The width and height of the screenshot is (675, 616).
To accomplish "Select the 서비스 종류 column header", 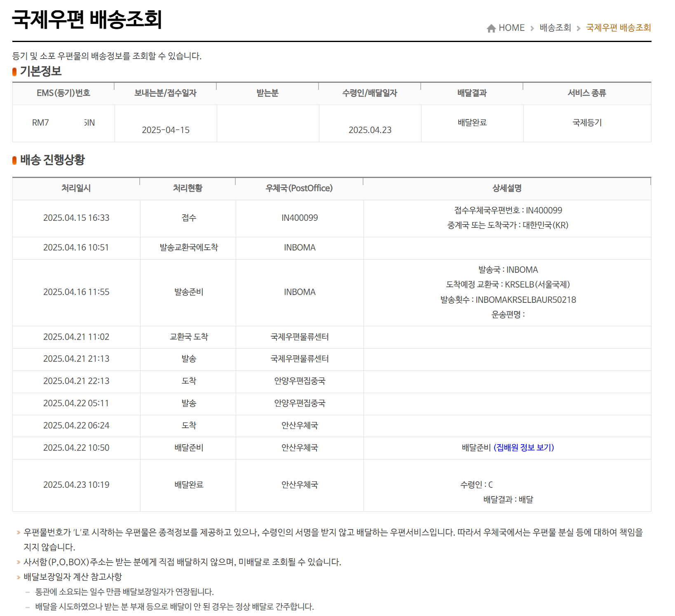I will point(587,93).
